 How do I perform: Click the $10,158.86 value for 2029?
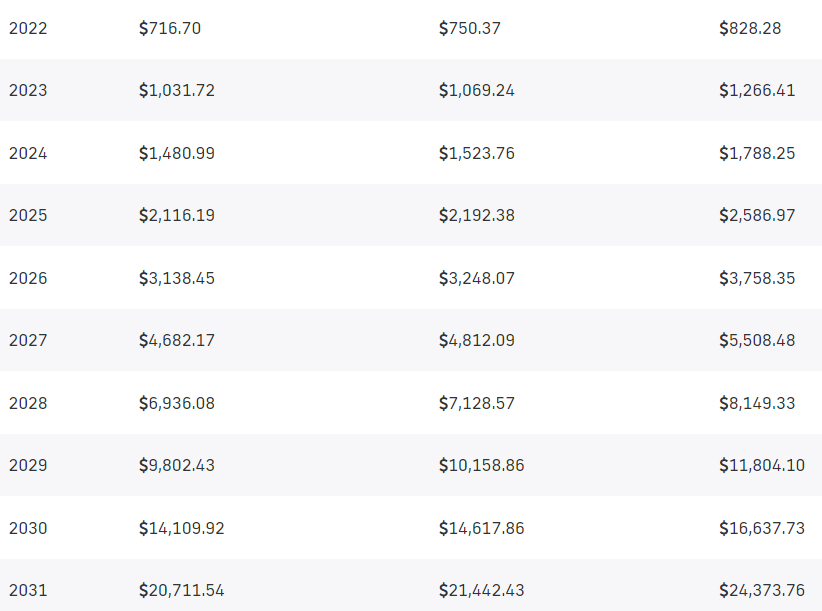[481, 465]
